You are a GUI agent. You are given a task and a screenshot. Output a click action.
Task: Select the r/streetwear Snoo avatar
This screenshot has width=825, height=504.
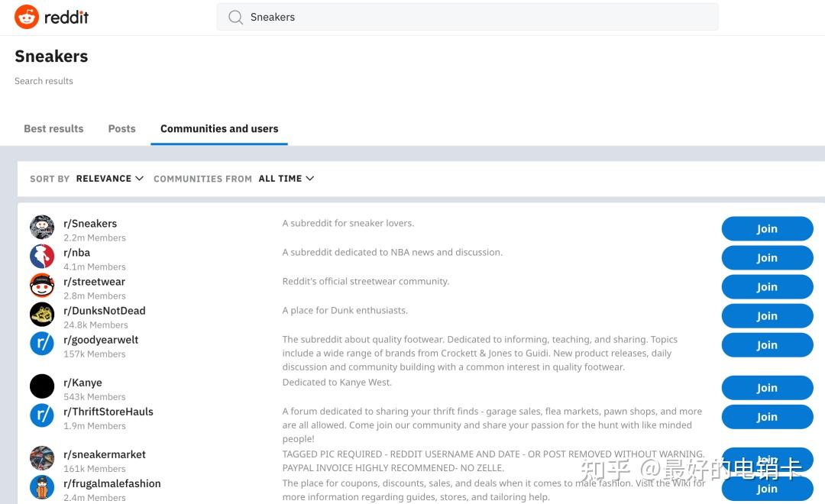[x=42, y=286]
